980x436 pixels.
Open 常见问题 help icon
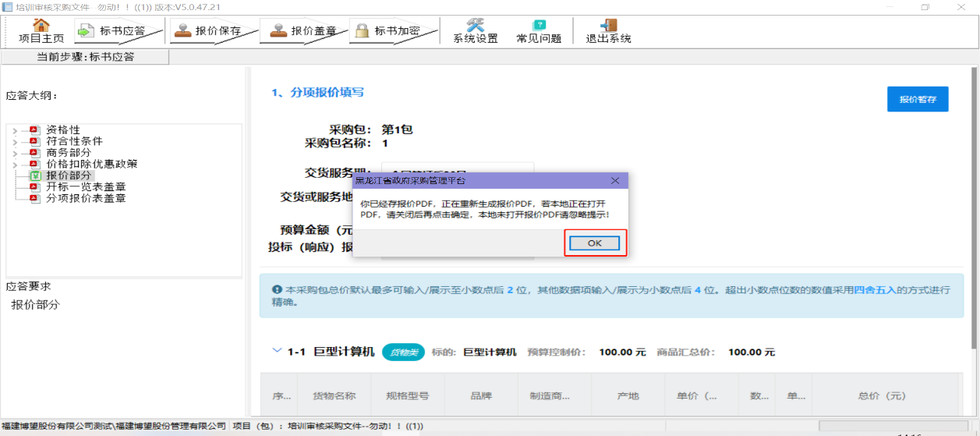click(x=538, y=25)
